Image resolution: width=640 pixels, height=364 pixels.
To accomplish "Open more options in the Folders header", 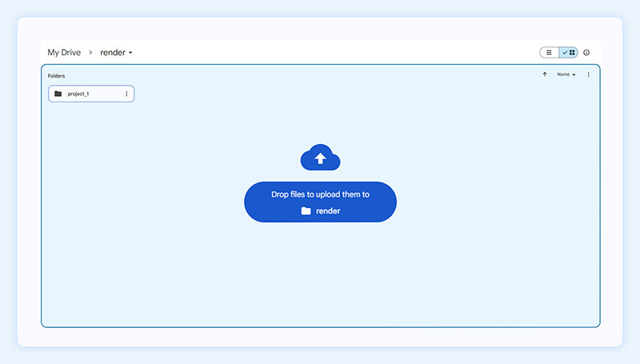I will click(589, 74).
